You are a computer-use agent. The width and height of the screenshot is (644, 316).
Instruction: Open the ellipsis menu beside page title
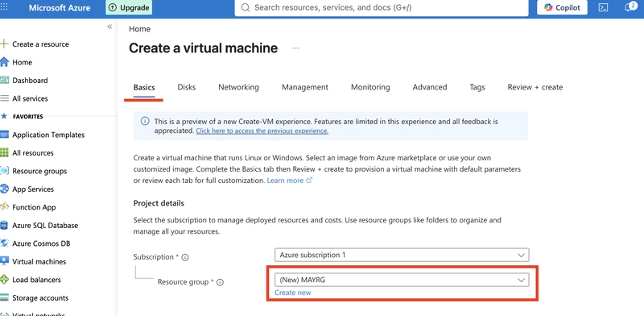tap(295, 48)
